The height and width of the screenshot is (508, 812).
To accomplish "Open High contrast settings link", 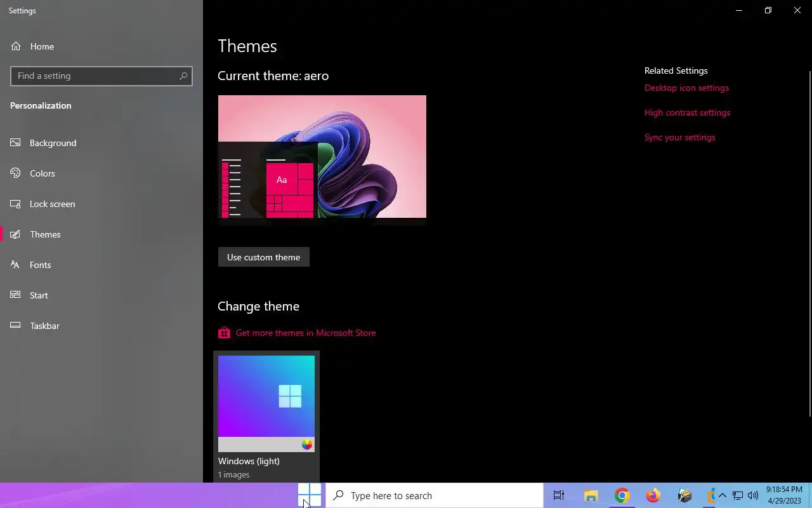I will point(687,112).
